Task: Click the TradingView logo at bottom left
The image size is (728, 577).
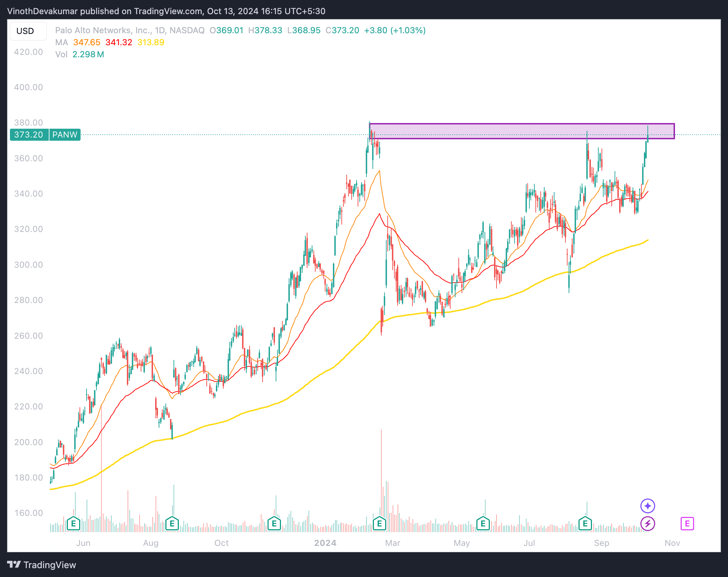Action: pyautogui.click(x=42, y=565)
